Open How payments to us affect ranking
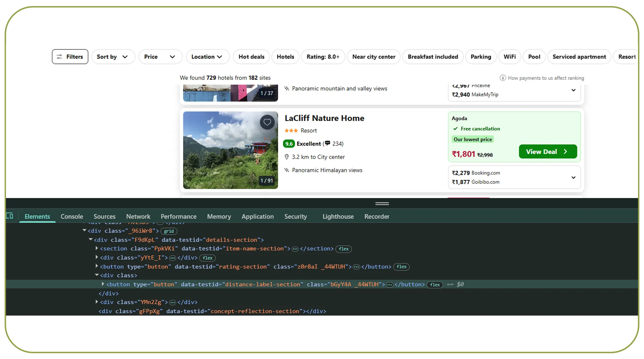The height and width of the screenshot is (359, 644). tap(546, 78)
